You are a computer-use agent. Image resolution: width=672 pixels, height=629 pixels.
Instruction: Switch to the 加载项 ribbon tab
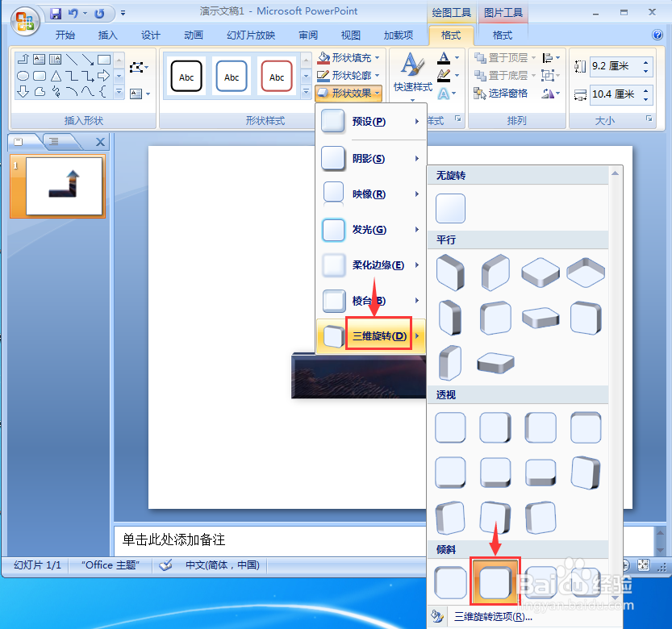pos(399,35)
